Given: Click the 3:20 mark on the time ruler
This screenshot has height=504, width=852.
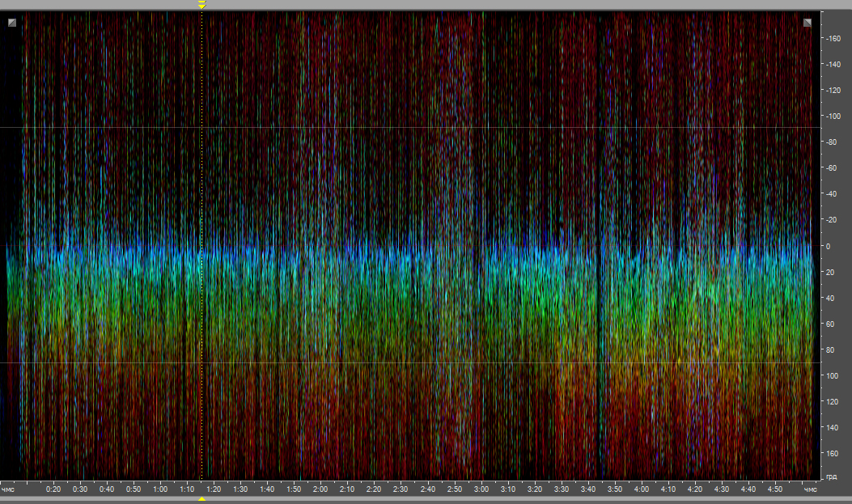Looking at the screenshot, I should (x=535, y=489).
